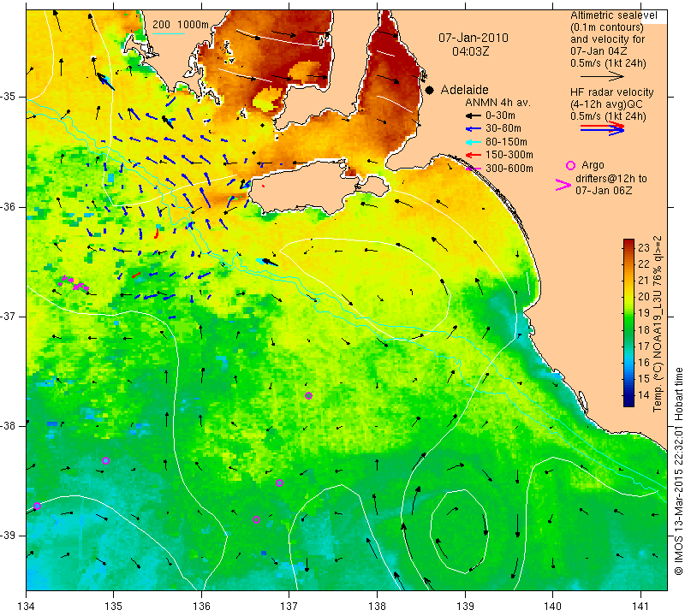Click the 20 tick label on color bar
Screen dimensions: 685x616
click(644, 297)
